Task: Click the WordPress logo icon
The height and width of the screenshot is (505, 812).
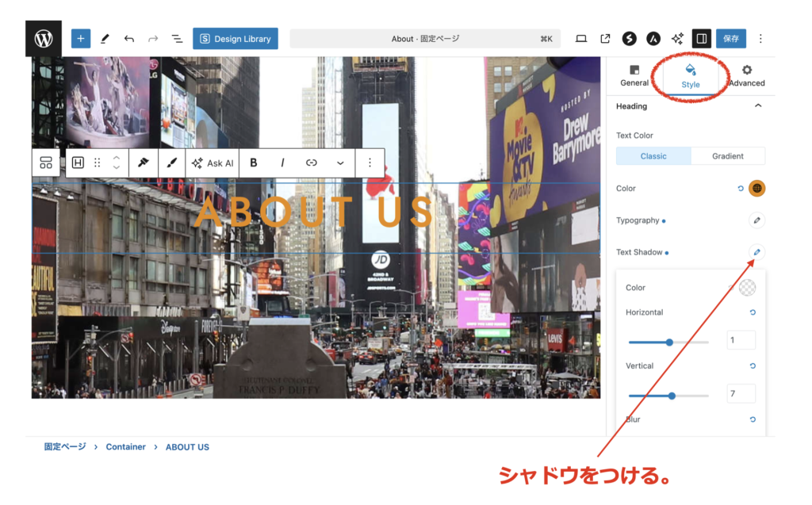Action: click(43, 38)
